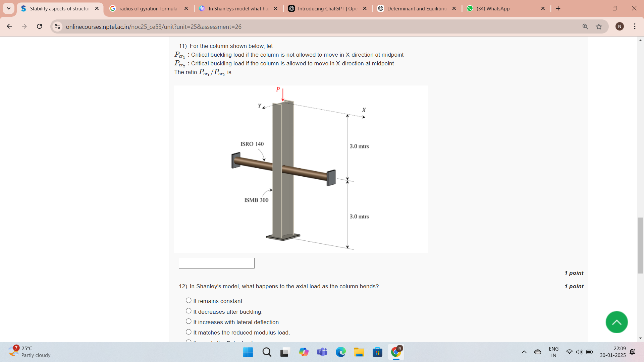Image resolution: width=644 pixels, height=362 pixels.
Task: Switch to the WhatsApp tab
Action: [x=493, y=8]
